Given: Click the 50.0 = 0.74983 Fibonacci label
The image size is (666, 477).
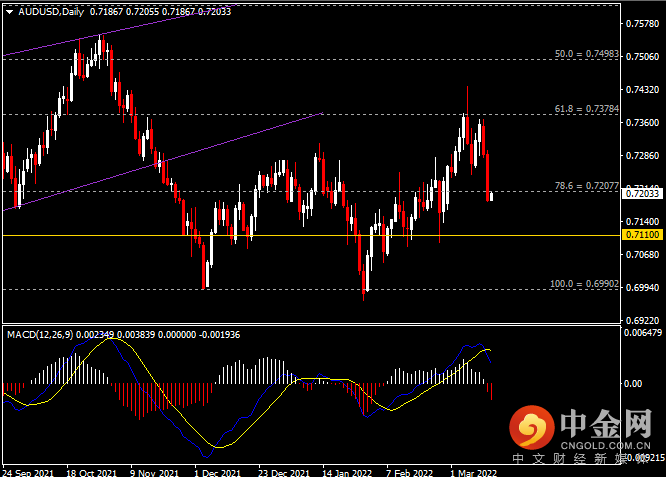Looking at the screenshot, I should pos(587,54).
